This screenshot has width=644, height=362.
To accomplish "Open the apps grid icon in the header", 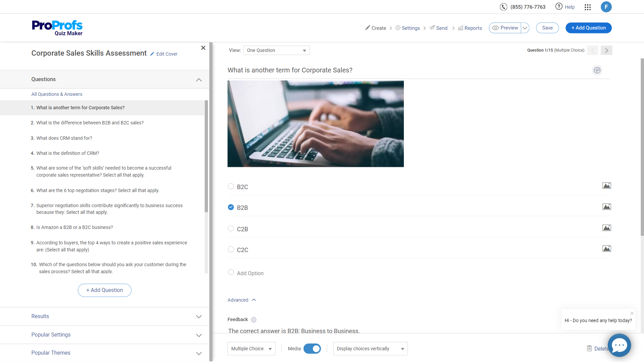I will pos(588,7).
